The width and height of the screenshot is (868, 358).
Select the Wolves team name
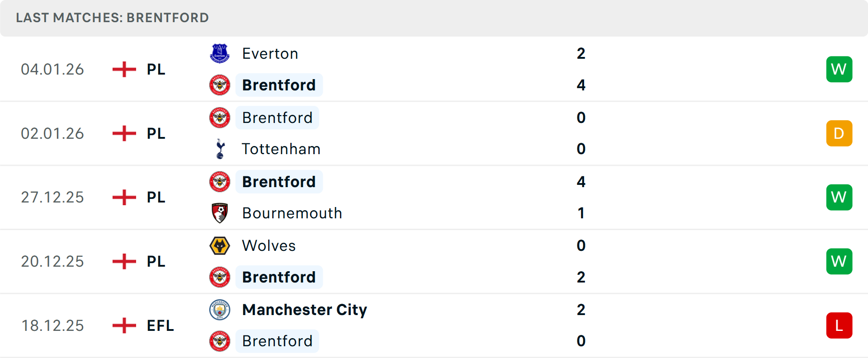point(269,246)
